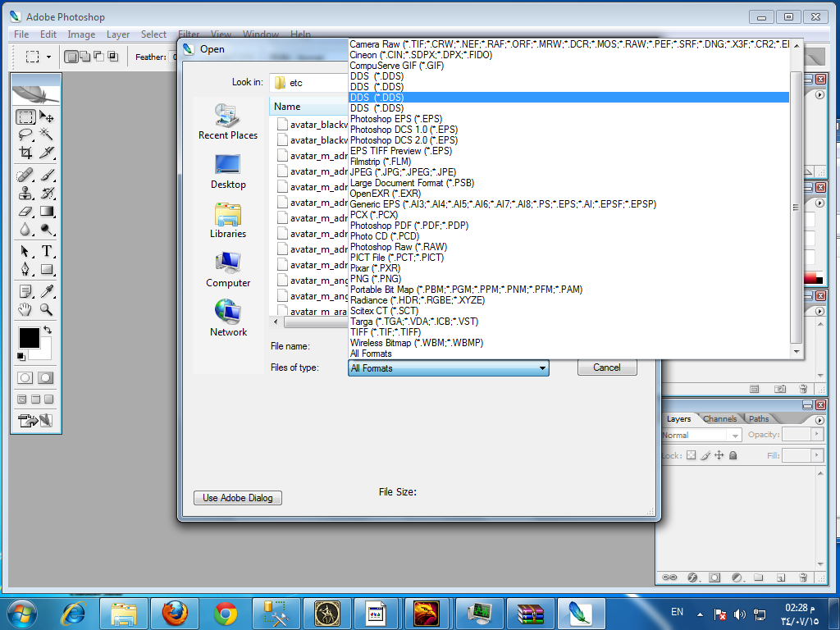
Task: Select the Rectangular Marquee tool
Action: click(25, 116)
